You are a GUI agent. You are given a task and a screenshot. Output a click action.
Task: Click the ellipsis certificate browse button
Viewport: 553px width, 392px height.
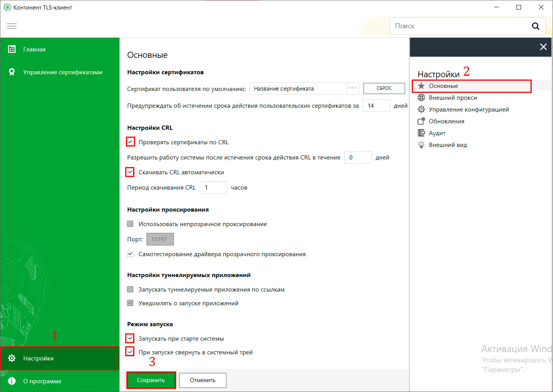pos(353,88)
